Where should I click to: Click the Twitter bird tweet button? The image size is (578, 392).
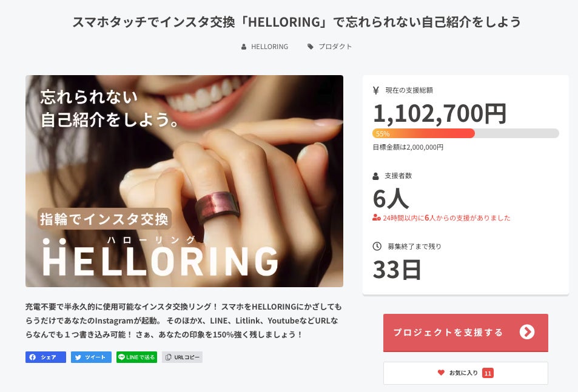(x=91, y=357)
